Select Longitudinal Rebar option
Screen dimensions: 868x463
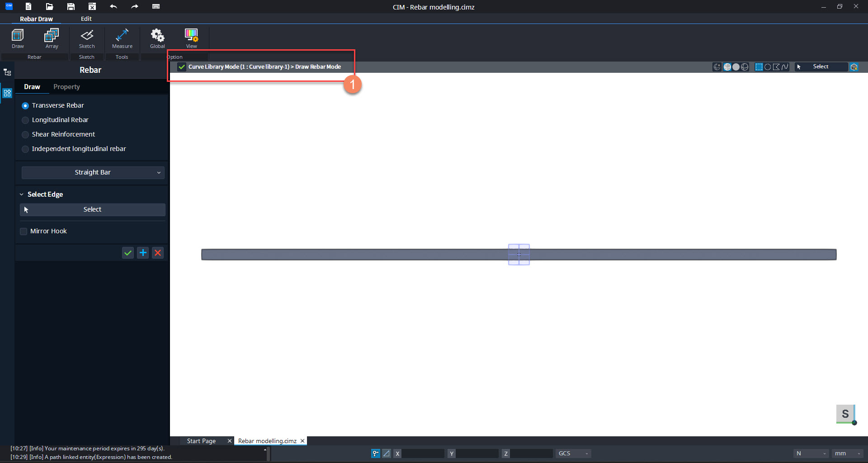pos(55,120)
